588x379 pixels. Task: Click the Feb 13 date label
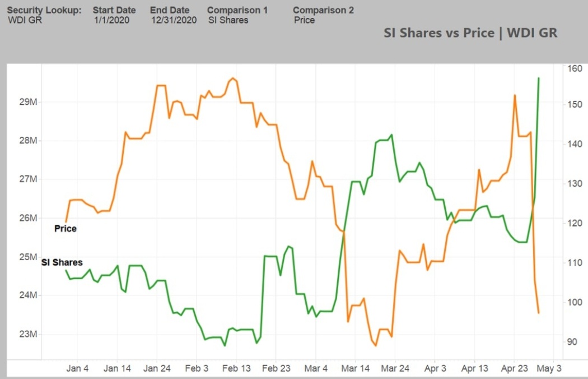(236, 368)
